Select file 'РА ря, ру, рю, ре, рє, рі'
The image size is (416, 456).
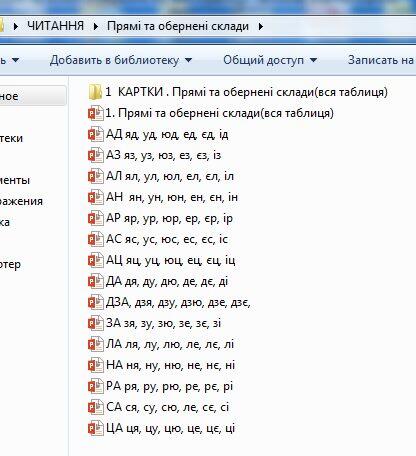pos(169,386)
